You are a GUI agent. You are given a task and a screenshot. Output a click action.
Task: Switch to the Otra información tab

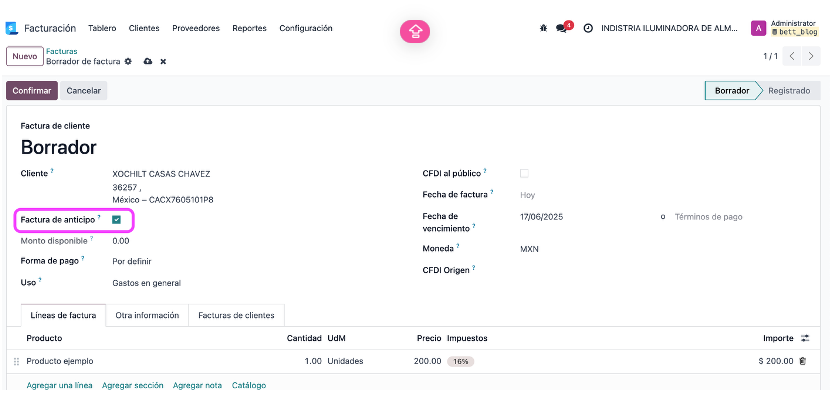pos(147,315)
